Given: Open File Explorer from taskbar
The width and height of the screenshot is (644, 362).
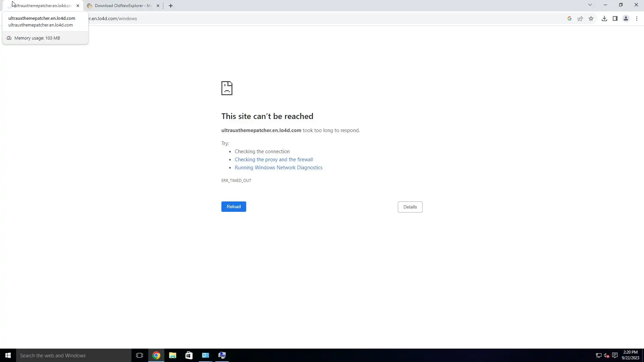Looking at the screenshot, I should 172,355.
